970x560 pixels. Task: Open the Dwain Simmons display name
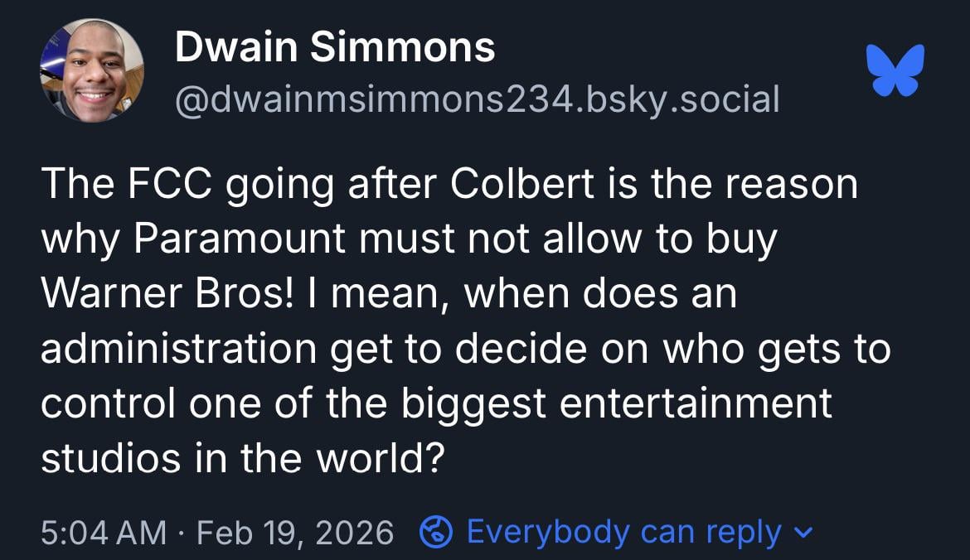pyautogui.click(x=335, y=48)
